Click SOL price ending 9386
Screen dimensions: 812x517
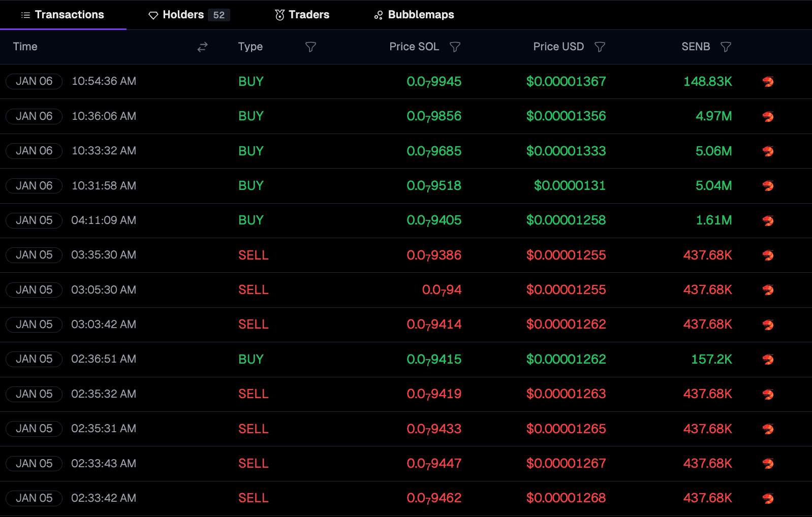[434, 255]
